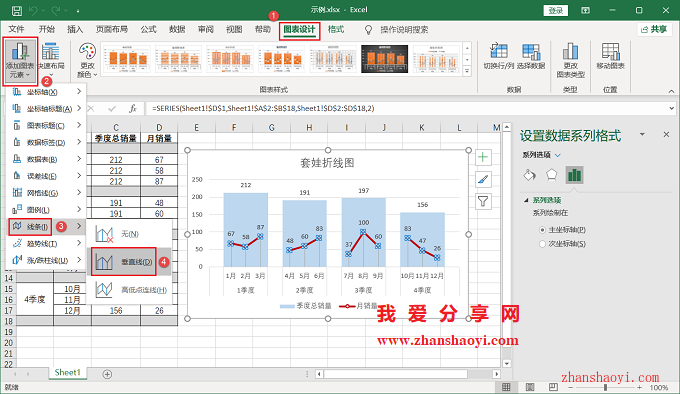Viewport: 680px width, 394px height.
Task: Click 更改图表类型 change chart type icon
Action: click(570, 61)
